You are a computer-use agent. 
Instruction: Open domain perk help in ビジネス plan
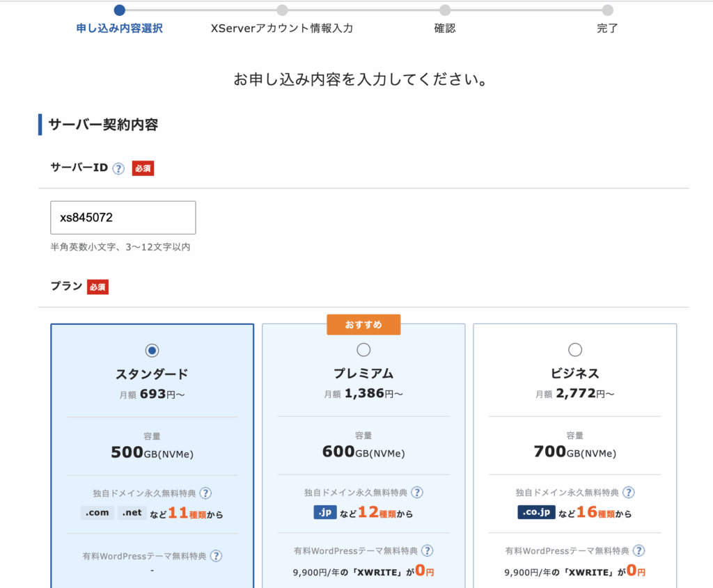tap(628, 493)
